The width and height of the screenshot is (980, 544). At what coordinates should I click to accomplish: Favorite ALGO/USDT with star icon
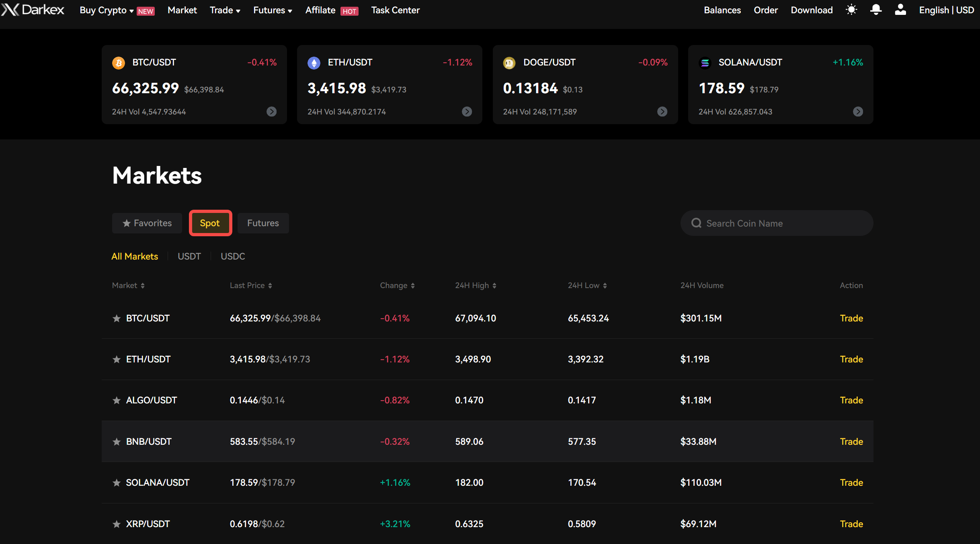click(117, 401)
